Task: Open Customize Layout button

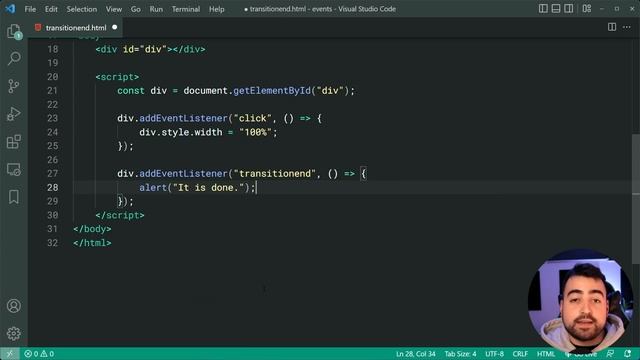Action: coord(587,9)
